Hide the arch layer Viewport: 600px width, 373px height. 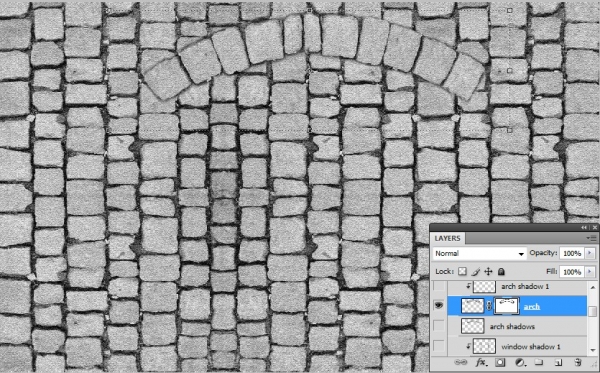pyautogui.click(x=439, y=305)
